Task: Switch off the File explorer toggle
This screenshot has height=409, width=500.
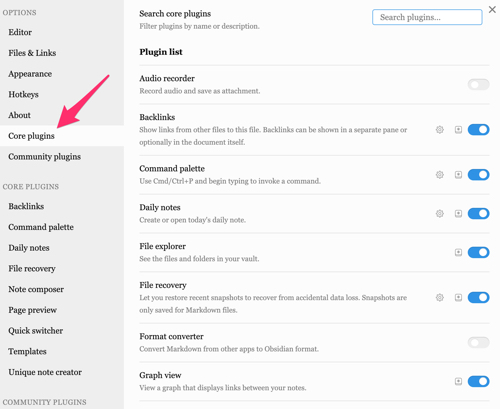Action: click(x=478, y=252)
